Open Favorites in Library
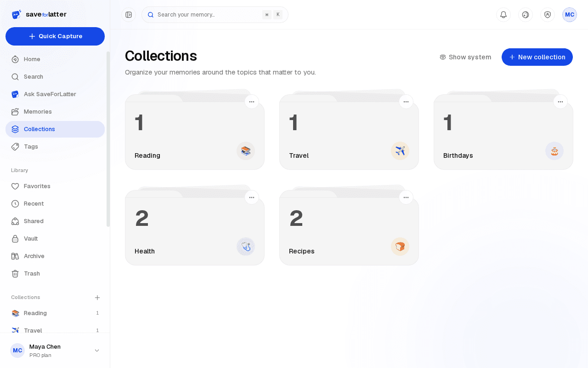The height and width of the screenshot is (368, 588). pyautogui.click(x=55, y=186)
